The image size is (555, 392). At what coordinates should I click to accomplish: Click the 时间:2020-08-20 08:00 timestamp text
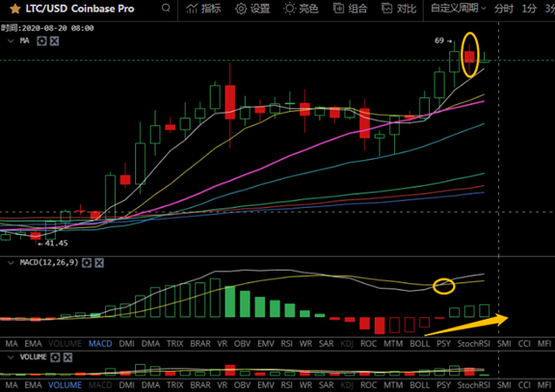pyautogui.click(x=47, y=28)
